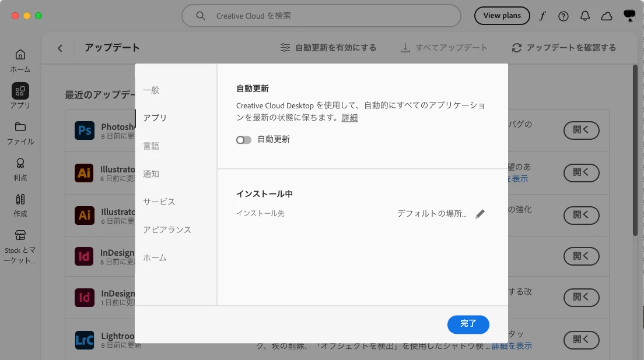Click 開く button in second Illustrator row
The height and width of the screenshot is (360, 644).
[x=581, y=216]
